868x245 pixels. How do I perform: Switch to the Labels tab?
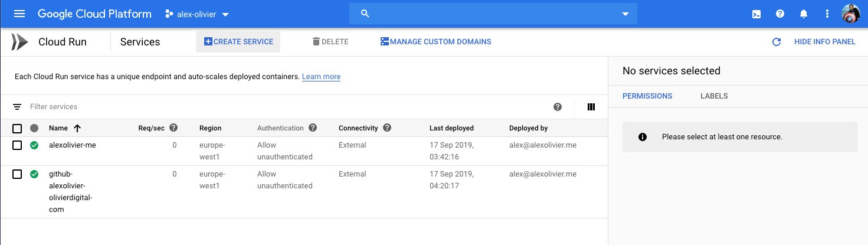[714, 96]
